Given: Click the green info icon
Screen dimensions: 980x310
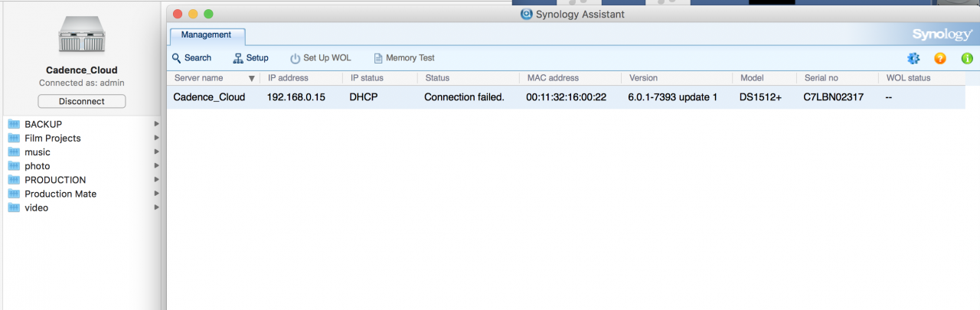Looking at the screenshot, I should 967,58.
